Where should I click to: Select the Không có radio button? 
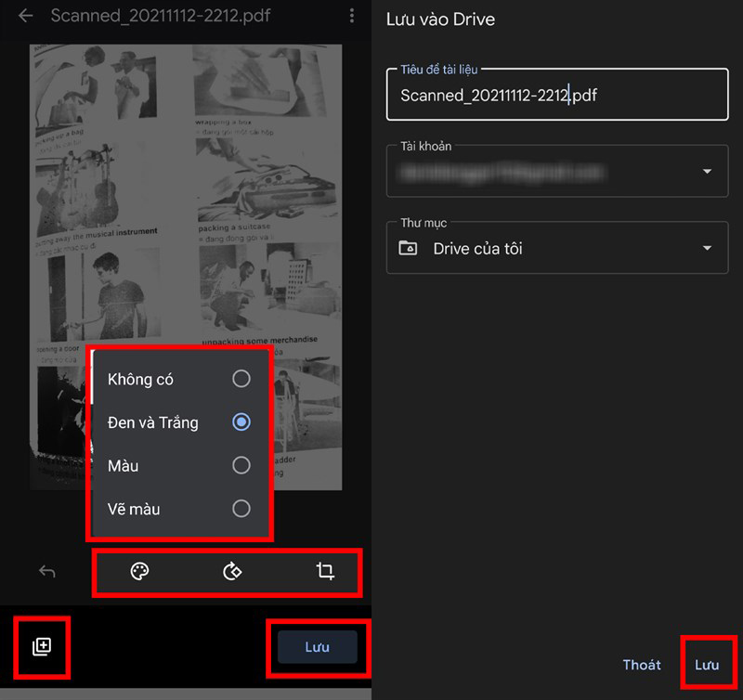click(241, 379)
